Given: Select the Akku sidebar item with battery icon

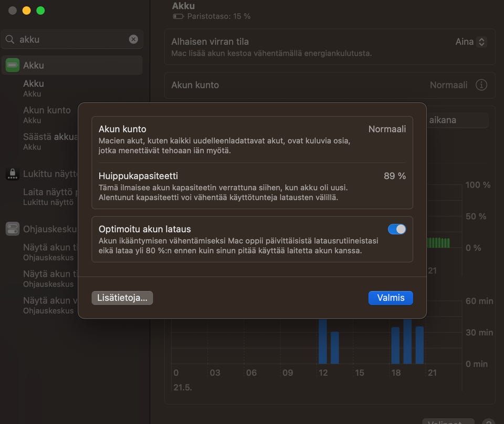Looking at the screenshot, I should 72,65.
